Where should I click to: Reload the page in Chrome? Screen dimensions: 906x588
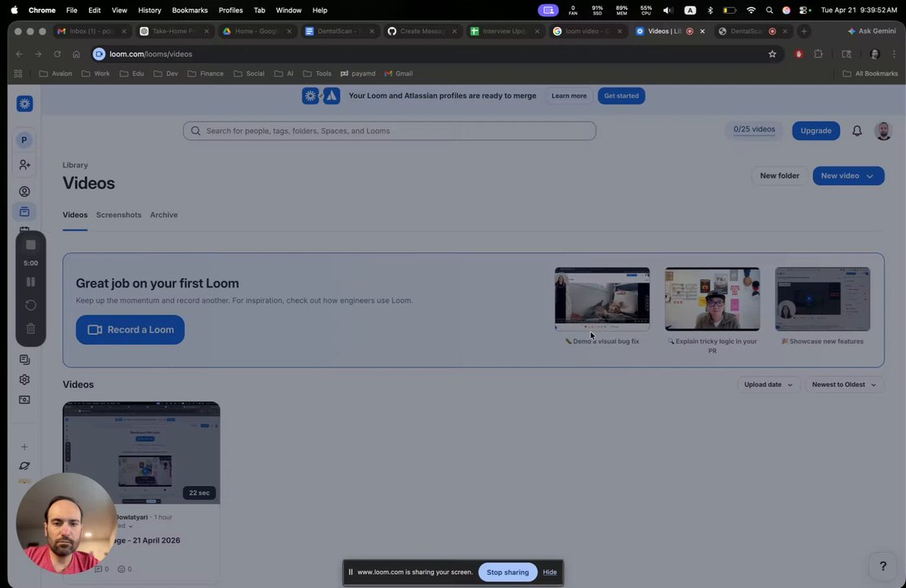[57, 54]
